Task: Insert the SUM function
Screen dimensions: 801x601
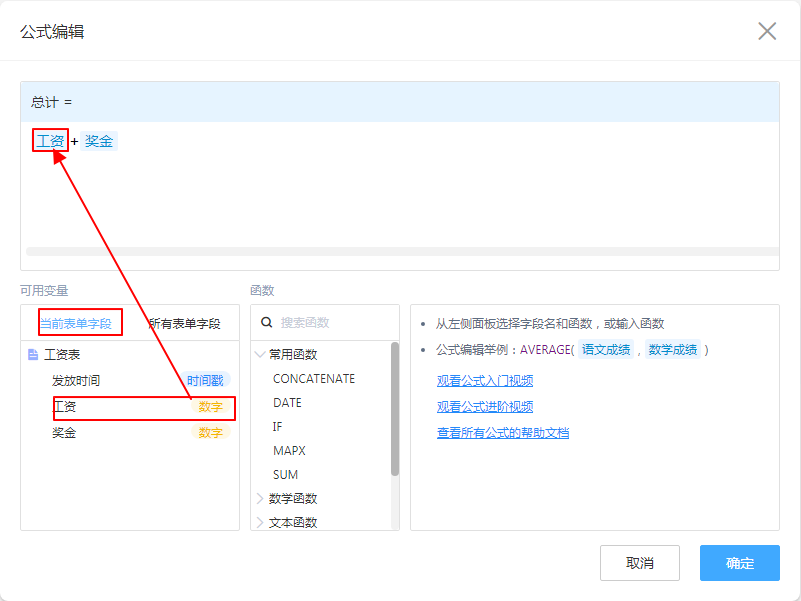Action: coord(285,475)
